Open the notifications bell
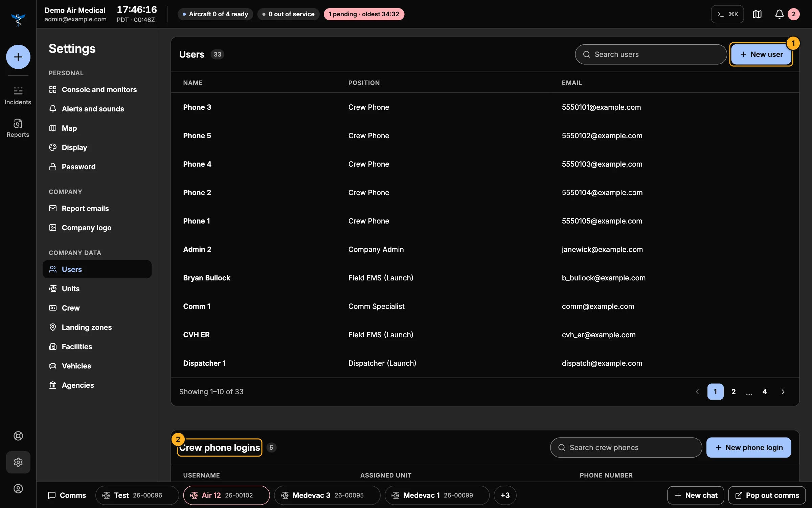The height and width of the screenshot is (508, 812). pos(780,14)
